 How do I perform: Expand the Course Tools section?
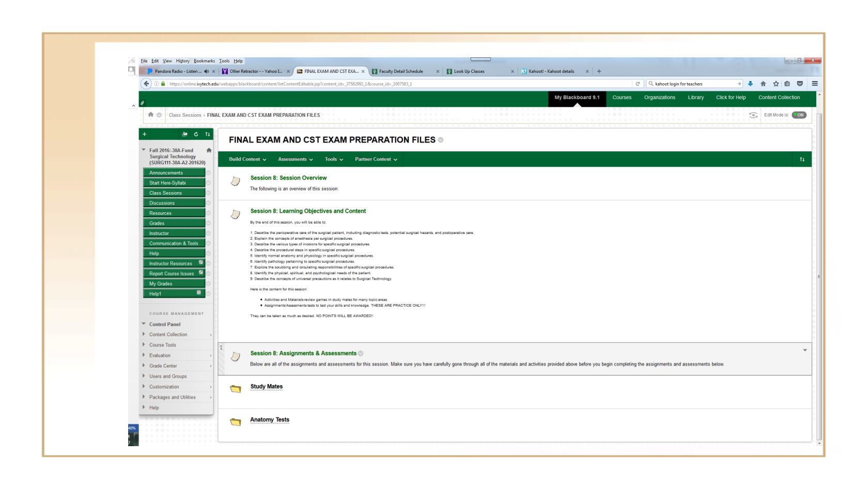tap(162, 345)
